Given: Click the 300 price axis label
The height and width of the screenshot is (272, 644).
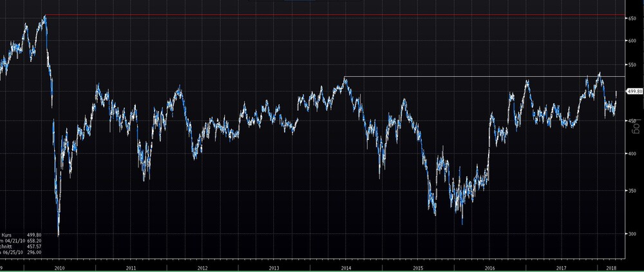Looking at the screenshot, I should [632, 234].
